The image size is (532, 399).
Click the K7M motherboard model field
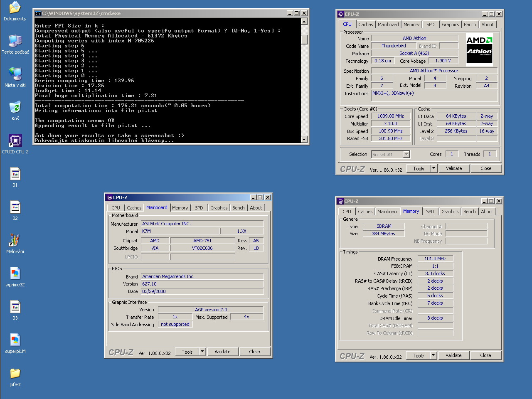pyautogui.click(x=180, y=231)
